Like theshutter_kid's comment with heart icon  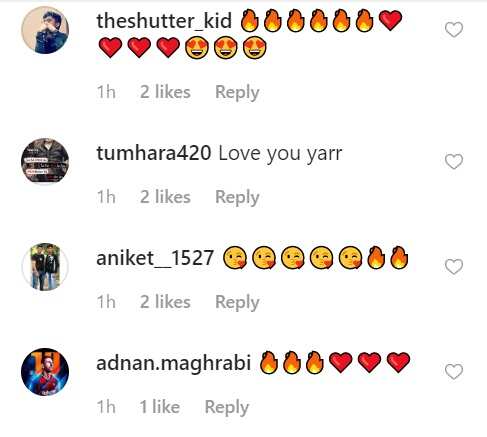[454, 30]
